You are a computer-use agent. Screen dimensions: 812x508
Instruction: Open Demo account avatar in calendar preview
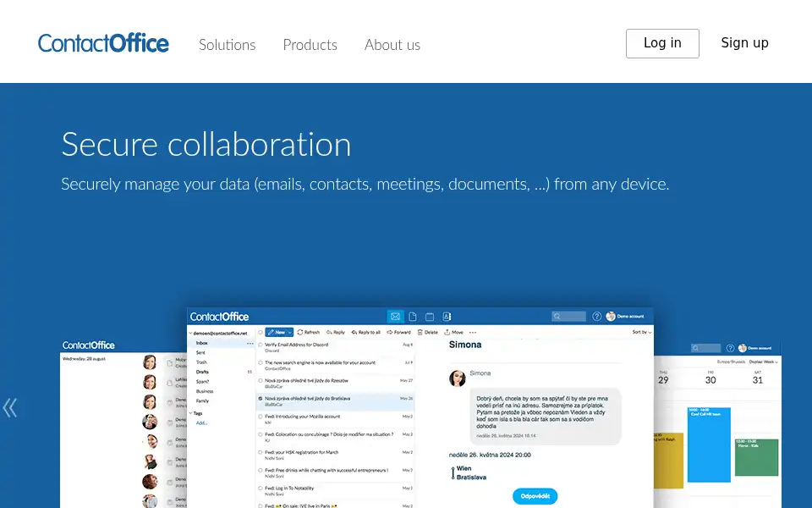pyautogui.click(x=743, y=348)
